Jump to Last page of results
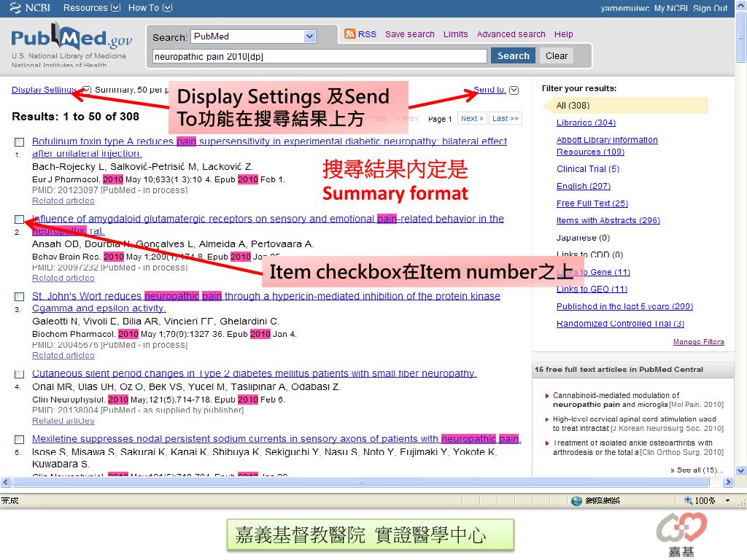The image size is (747, 560). pyautogui.click(x=505, y=118)
